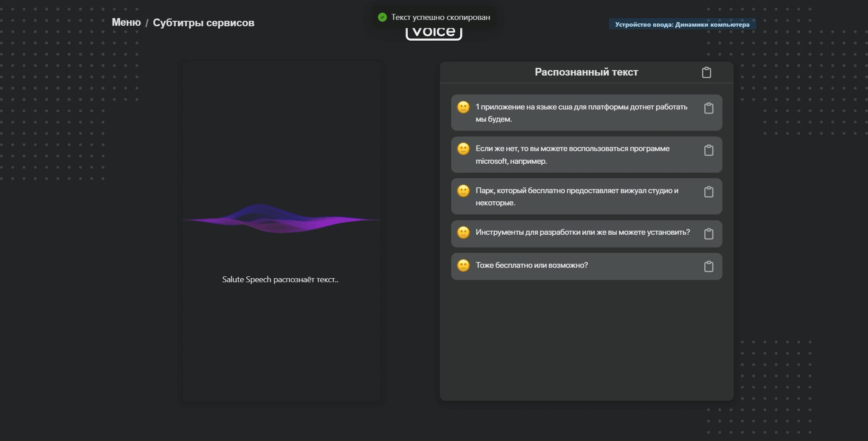The image size is (868, 441).
Task: Click the 'Распознанный текст' panel header
Action: click(x=586, y=72)
